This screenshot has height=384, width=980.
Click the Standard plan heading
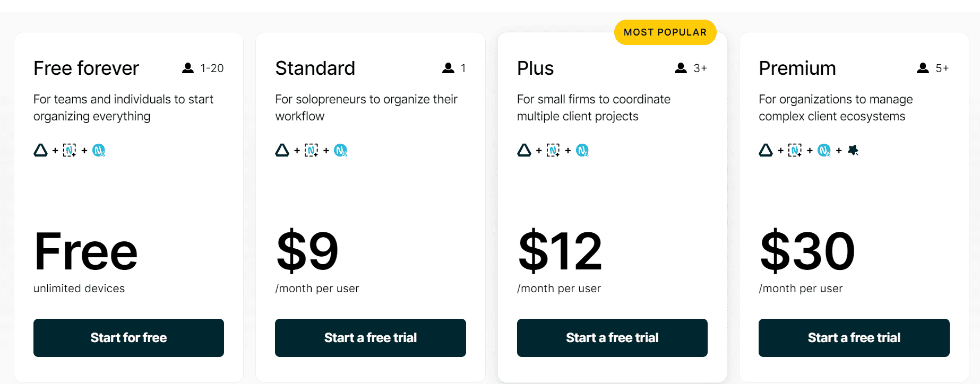tap(315, 68)
